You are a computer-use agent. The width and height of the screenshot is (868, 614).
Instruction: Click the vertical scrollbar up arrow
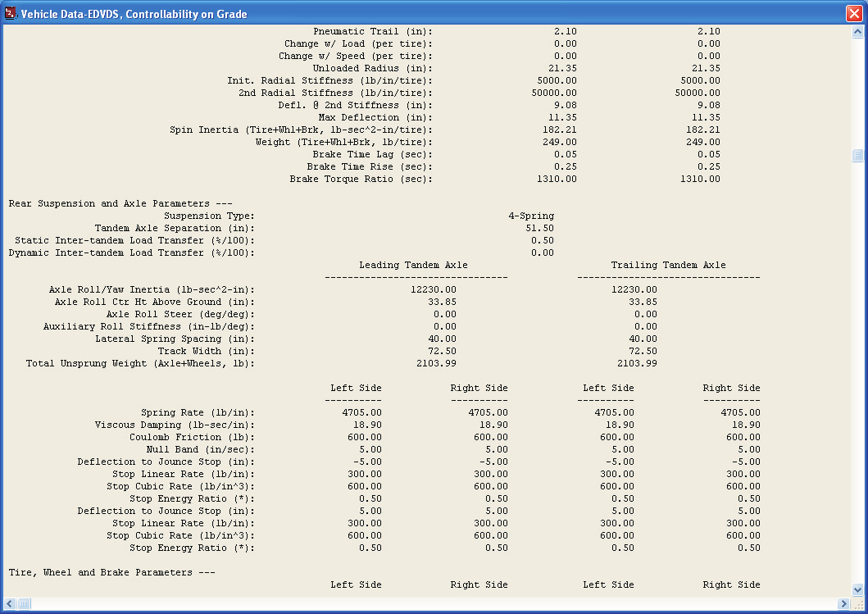pyautogui.click(x=857, y=32)
